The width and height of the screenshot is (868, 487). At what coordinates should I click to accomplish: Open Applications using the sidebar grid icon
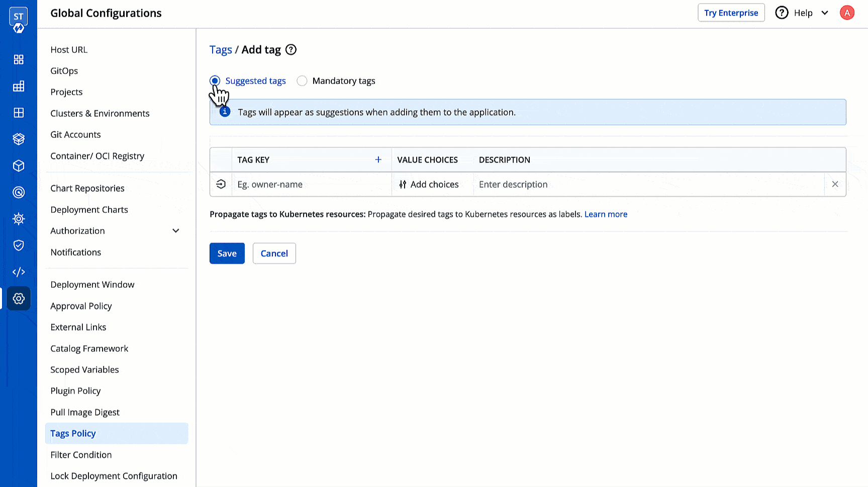coord(19,59)
